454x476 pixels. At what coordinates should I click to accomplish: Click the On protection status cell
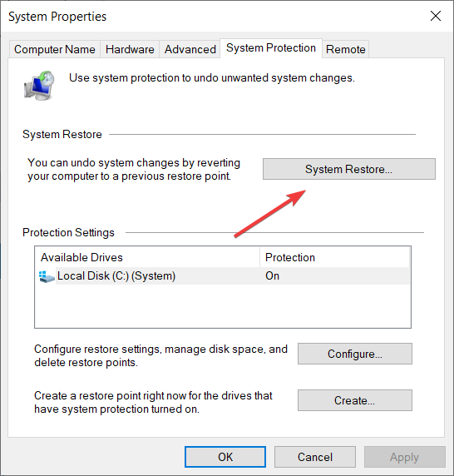(273, 276)
